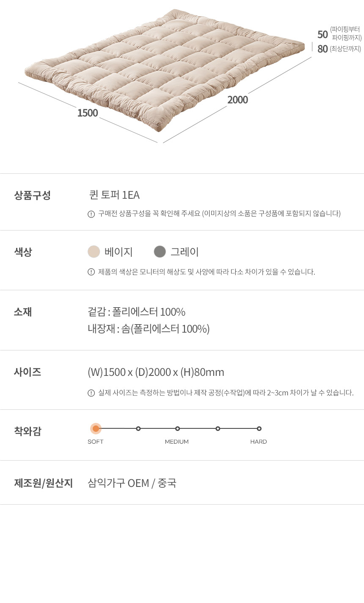Click the 삼익가구 OEM / 중국 text
This screenshot has width=364, height=603.
point(132,483)
